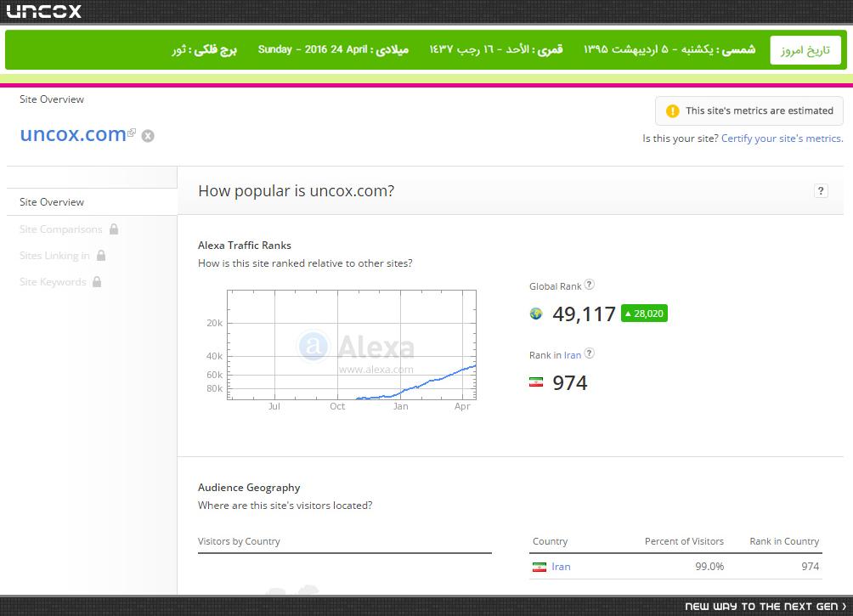This screenshot has height=616, width=853.
Task: Click the lock icon on Site Keywords
Action: pos(97,281)
